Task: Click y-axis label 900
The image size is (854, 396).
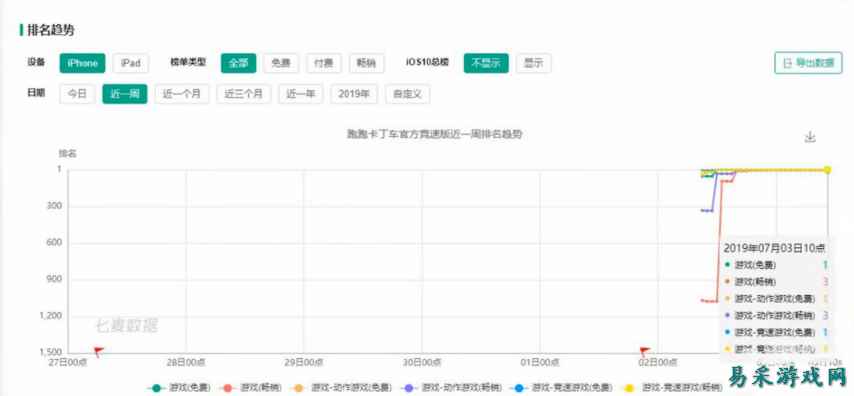Action: (x=53, y=279)
